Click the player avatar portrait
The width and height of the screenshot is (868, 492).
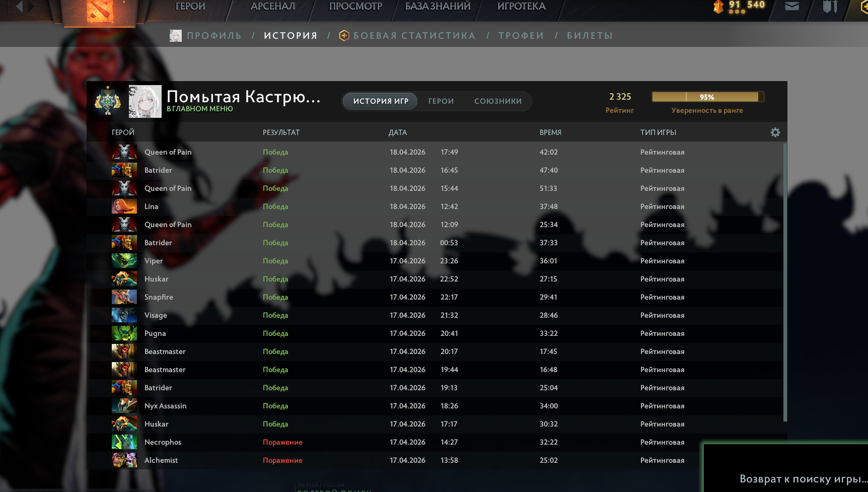point(145,101)
